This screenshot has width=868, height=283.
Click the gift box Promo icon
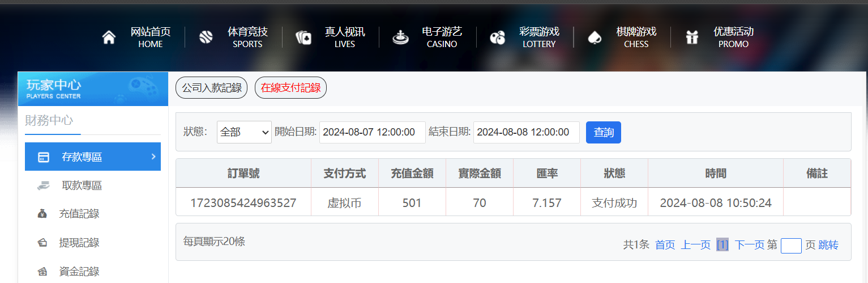click(x=691, y=37)
